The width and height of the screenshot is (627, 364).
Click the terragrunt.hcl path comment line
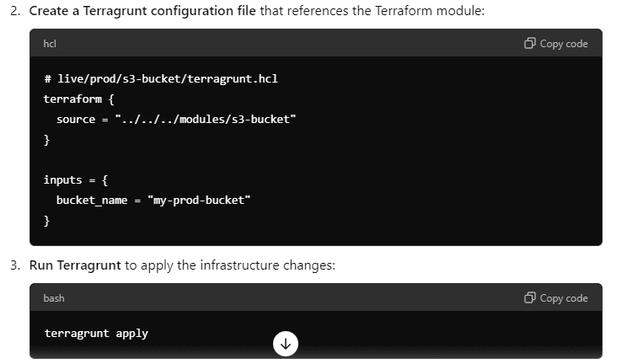point(161,79)
